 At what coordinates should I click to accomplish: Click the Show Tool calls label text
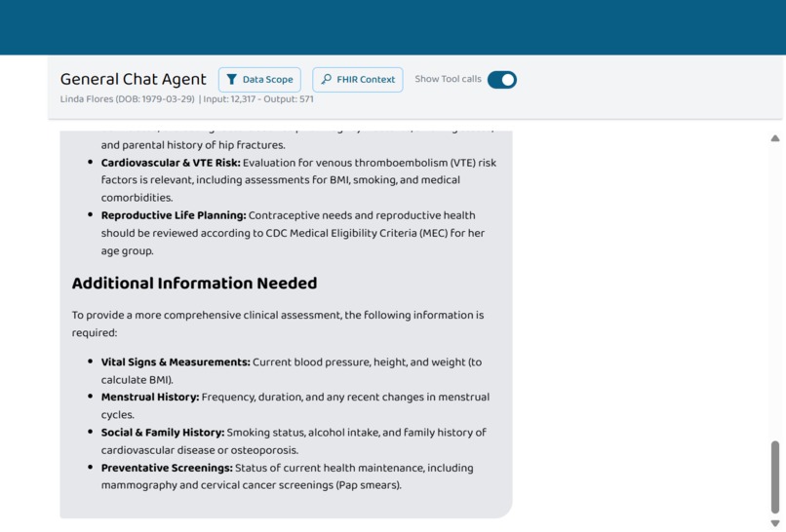click(x=448, y=79)
